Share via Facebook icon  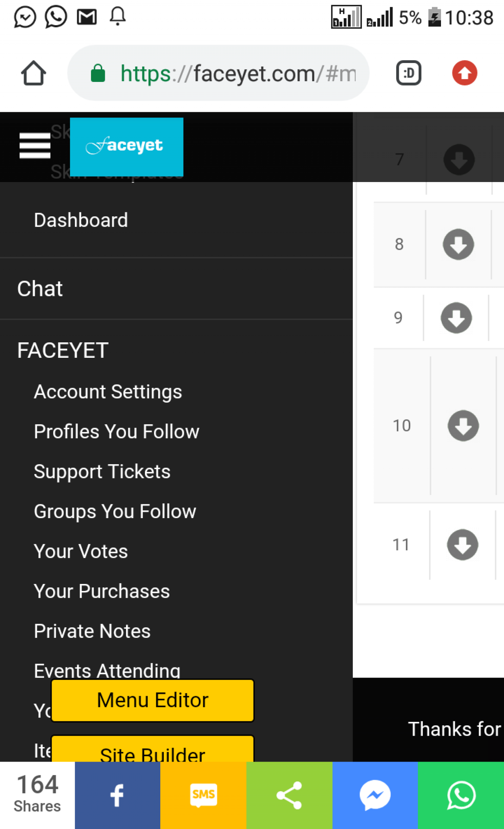pos(117,795)
